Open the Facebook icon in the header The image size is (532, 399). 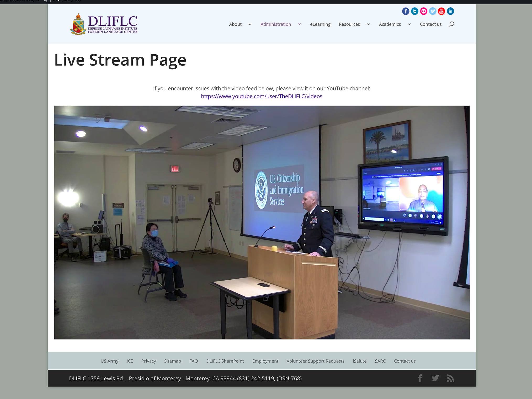(x=406, y=11)
